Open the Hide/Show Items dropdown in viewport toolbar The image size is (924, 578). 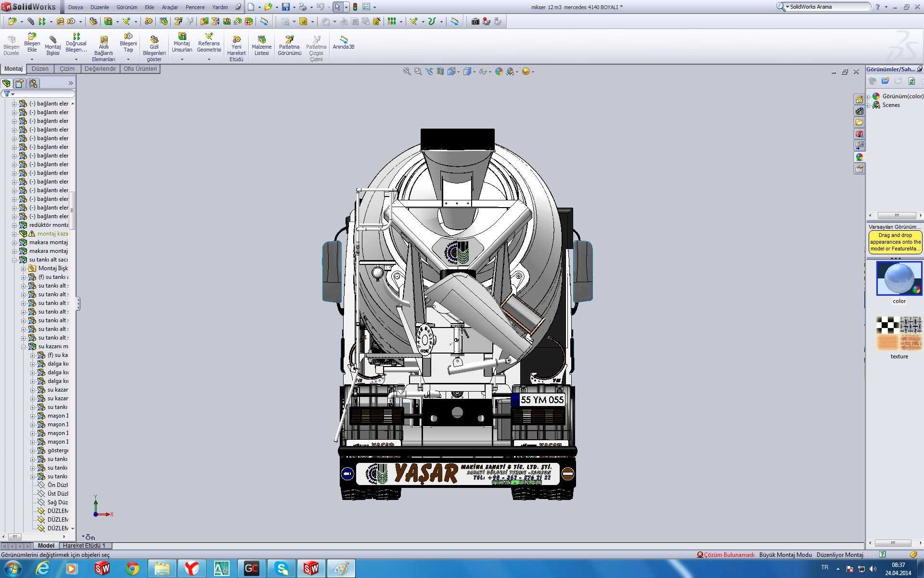click(x=489, y=72)
